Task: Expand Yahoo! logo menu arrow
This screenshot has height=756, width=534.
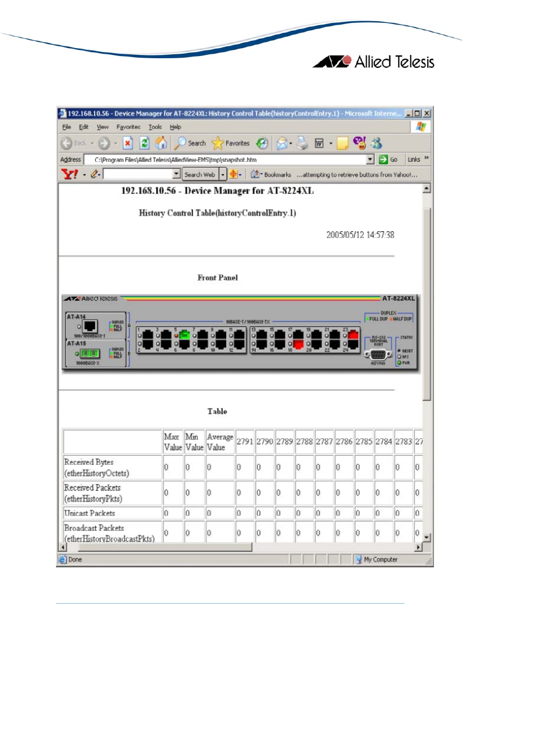Action: click(85, 175)
